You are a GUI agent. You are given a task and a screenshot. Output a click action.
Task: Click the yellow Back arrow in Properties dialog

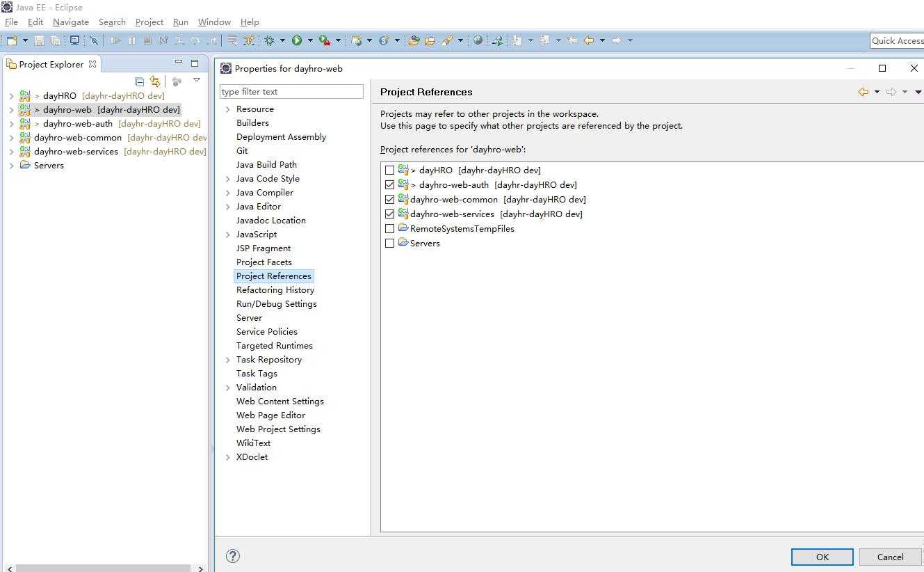click(x=864, y=92)
